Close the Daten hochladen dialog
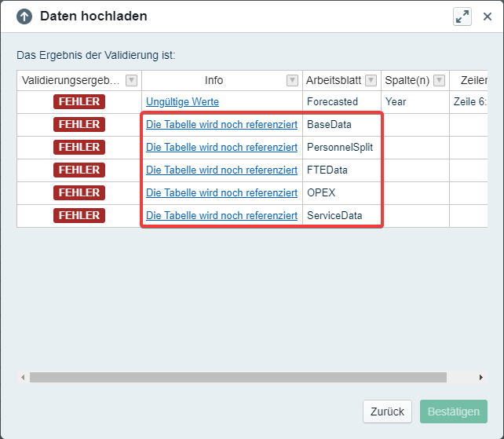The width and height of the screenshot is (504, 439). [487, 16]
